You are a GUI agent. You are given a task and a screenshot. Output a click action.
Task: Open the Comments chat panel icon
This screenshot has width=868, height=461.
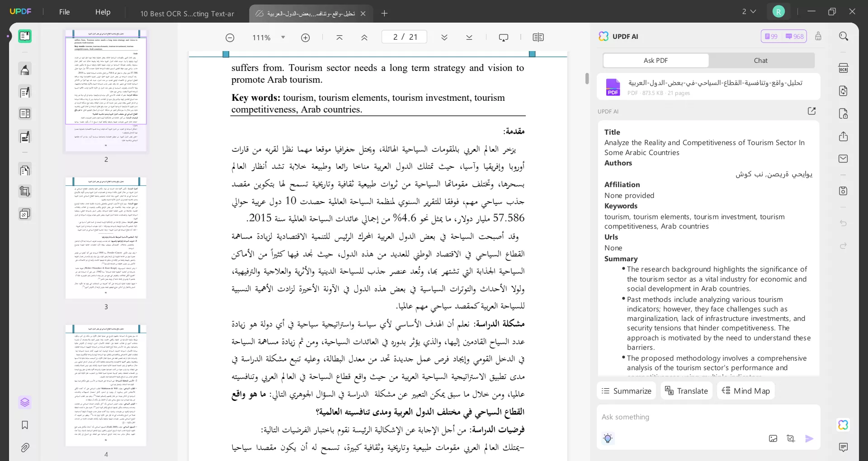coord(844,447)
